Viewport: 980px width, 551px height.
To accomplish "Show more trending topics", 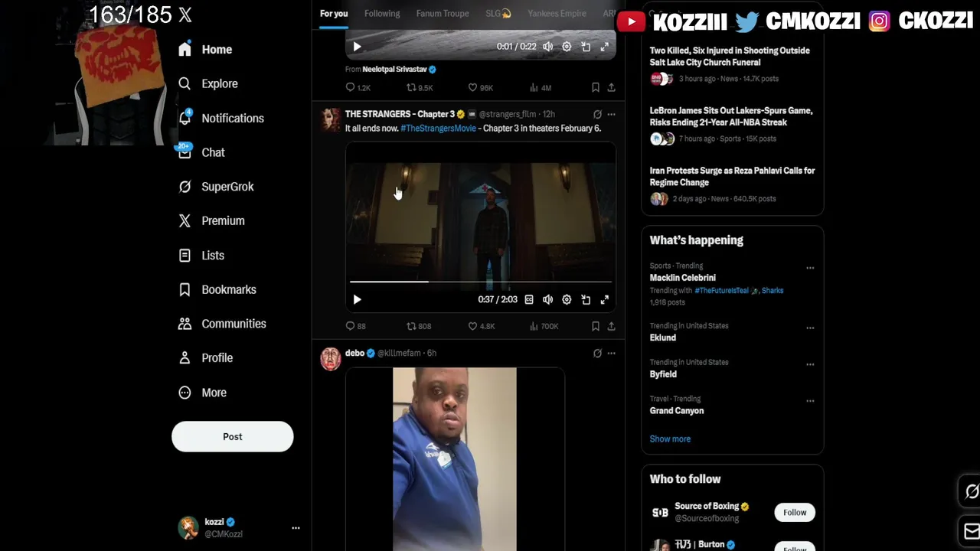I will 670,439.
